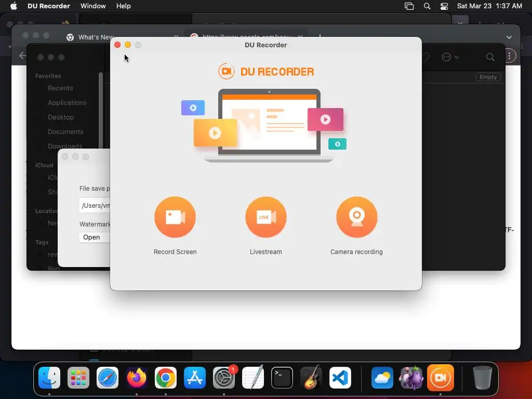Click the Empty button in the Finder window
The image size is (532, 399).
click(488, 77)
